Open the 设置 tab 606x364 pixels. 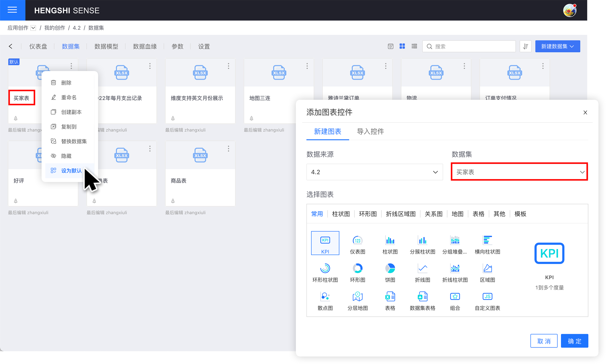coord(204,46)
